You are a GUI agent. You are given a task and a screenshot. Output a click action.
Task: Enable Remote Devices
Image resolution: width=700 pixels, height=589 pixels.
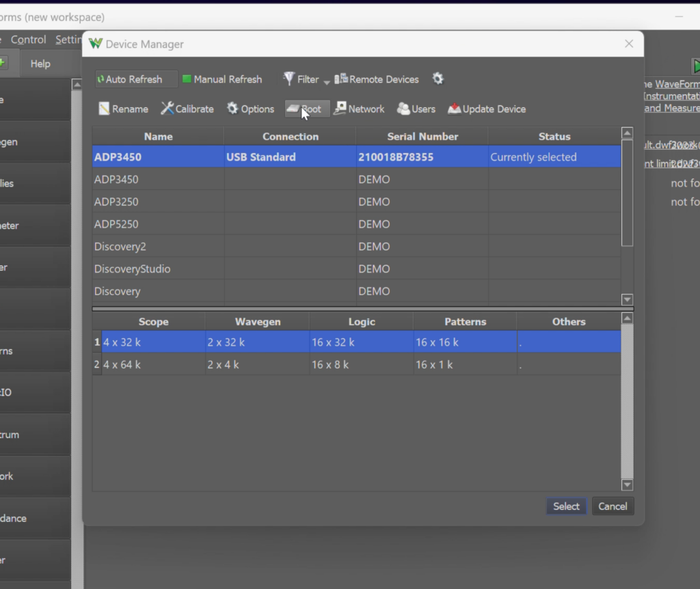pyautogui.click(x=377, y=79)
